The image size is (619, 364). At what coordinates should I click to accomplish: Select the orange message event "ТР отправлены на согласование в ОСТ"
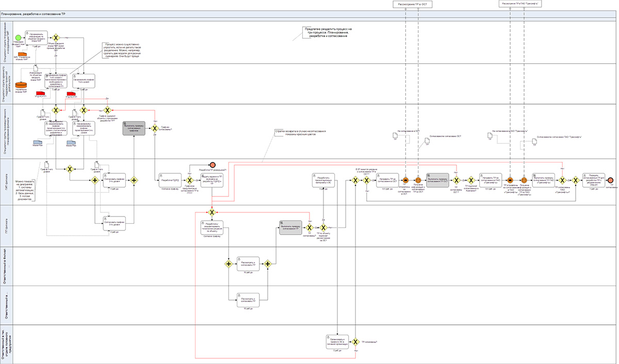click(x=406, y=180)
